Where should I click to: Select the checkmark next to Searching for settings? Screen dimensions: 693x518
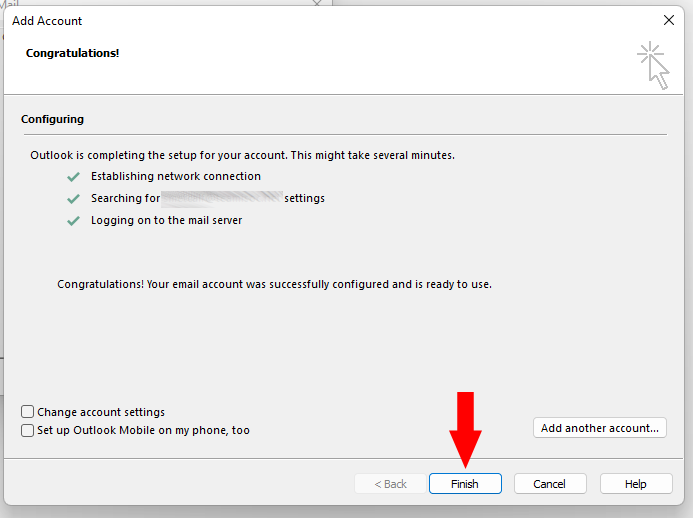pos(73,198)
